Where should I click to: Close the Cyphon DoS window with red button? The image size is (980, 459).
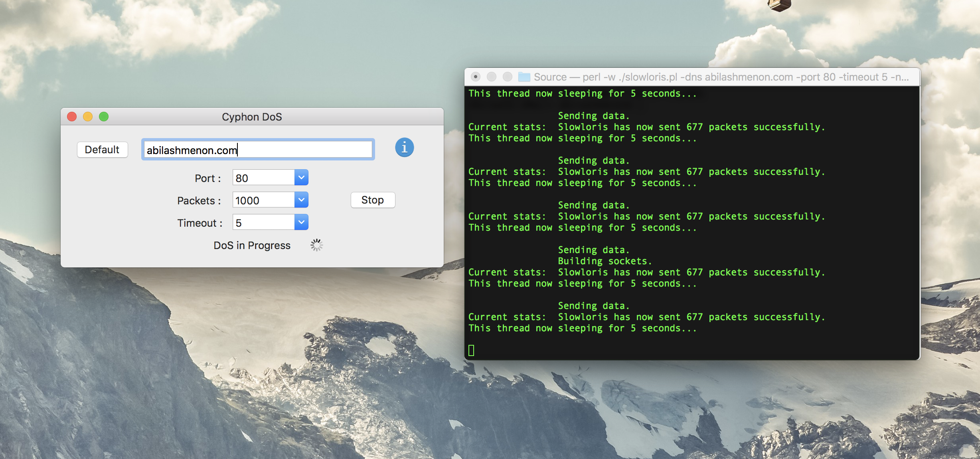[x=72, y=117]
